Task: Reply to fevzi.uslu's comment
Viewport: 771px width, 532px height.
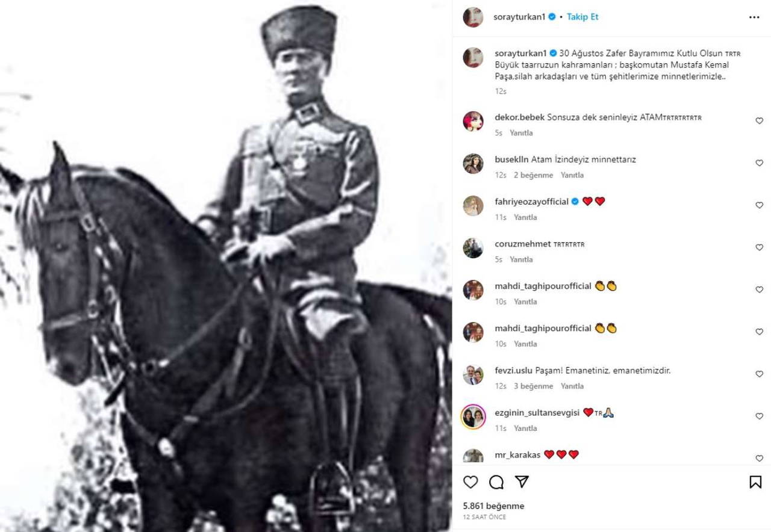Action: click(572, 386)
